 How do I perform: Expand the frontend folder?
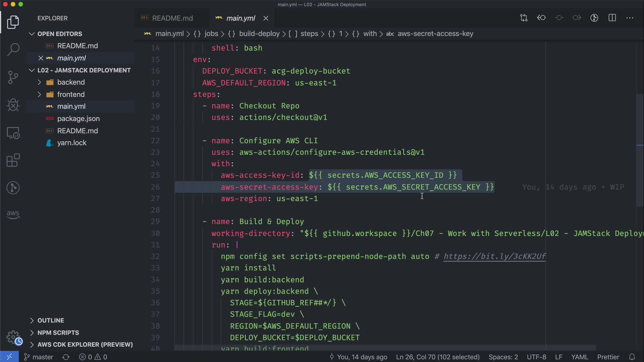[39, 95]
